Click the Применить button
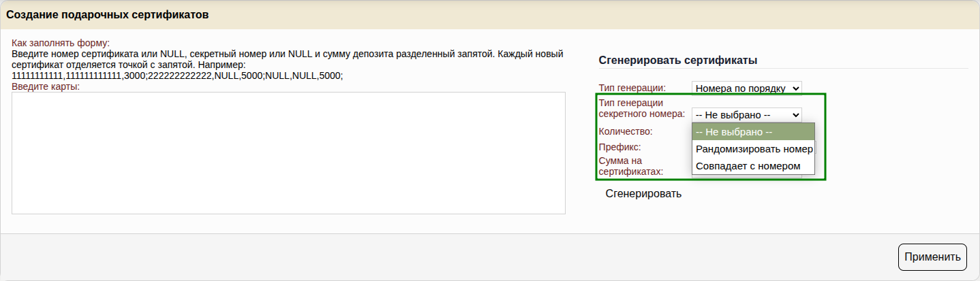This screenshot has height=281, width=980. pos(932,257)
